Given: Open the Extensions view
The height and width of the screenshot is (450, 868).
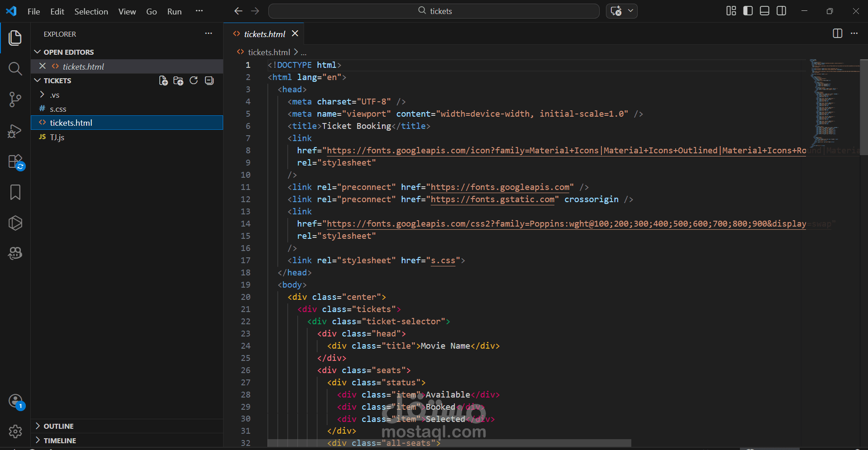Looking at the screenshot, I should (x=15, y=161).
